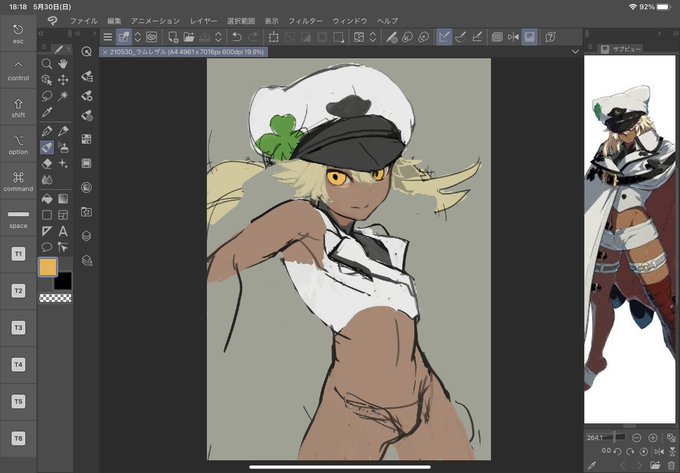Select the frame border tool
This screenshot has width=680, height=473.
coord(63,215)
